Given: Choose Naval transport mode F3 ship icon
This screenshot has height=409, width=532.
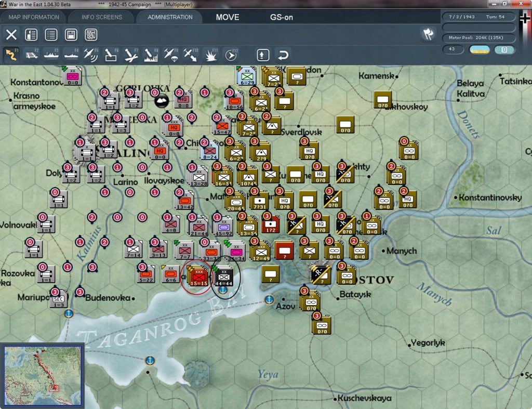Looking at the screenshot, I should pos(51,55).
